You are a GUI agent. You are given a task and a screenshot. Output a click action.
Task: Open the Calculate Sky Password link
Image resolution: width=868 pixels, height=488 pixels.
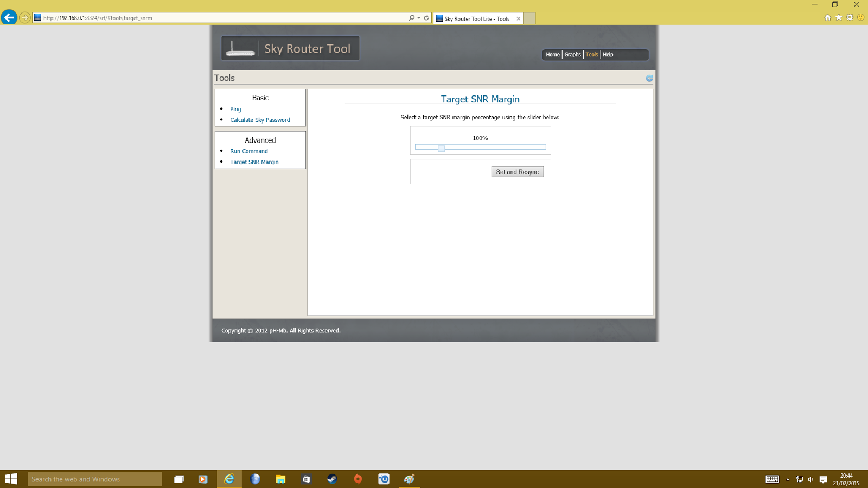260,120
